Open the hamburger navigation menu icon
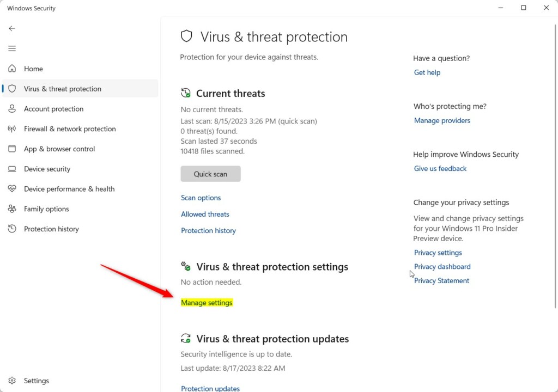Screen dimensions: 558x392 (x=12, y=48)
